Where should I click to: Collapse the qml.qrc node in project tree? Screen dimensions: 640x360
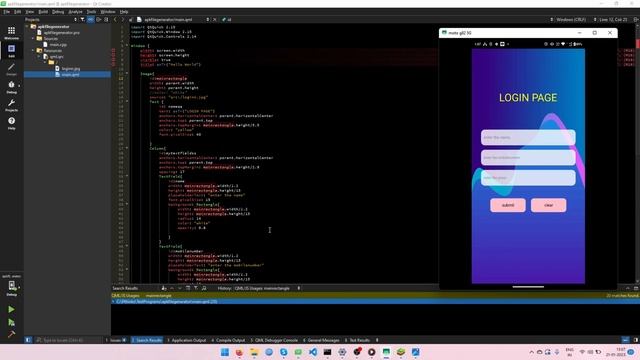(40, 56)
